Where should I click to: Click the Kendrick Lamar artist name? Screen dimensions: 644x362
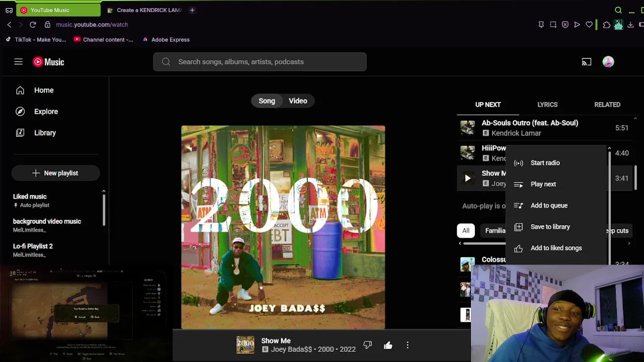[516, 133]
